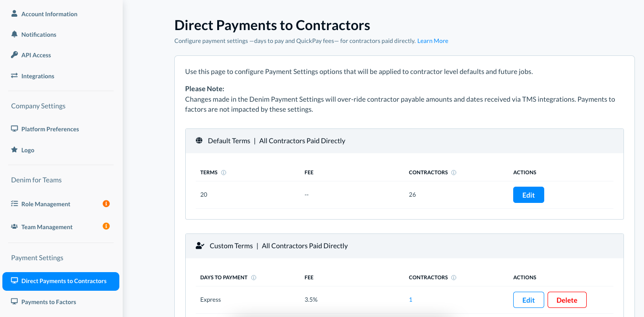Screen dimensions: 644x317
Task: Click the orange alert icon beside Team Management
Action: tap(106, 226)
